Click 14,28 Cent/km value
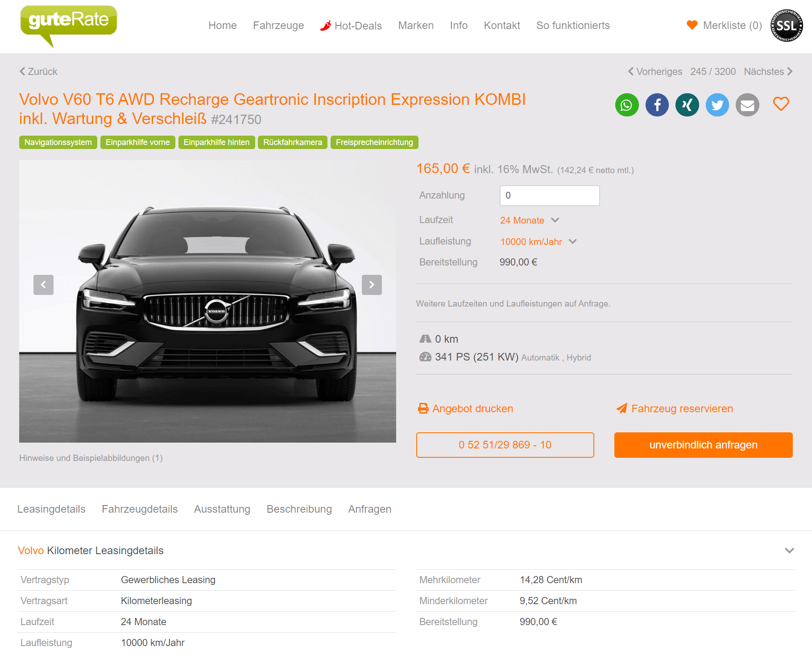This screenshot has height=655, width=812. pos(551,580)
